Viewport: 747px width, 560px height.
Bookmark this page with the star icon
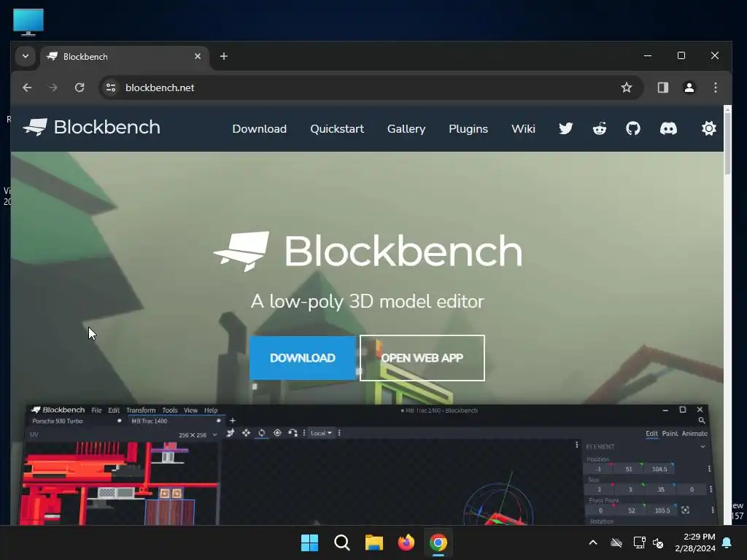627,87
